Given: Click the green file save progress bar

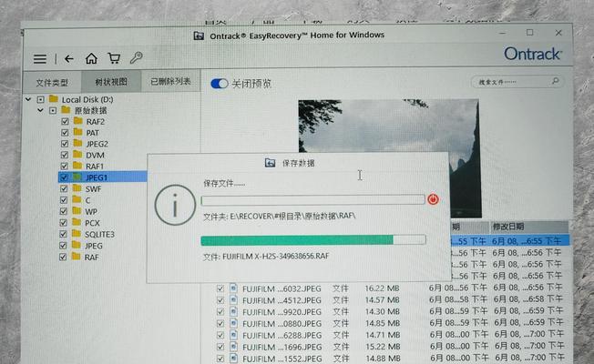Looking at the screenshot, I should 313,240.
